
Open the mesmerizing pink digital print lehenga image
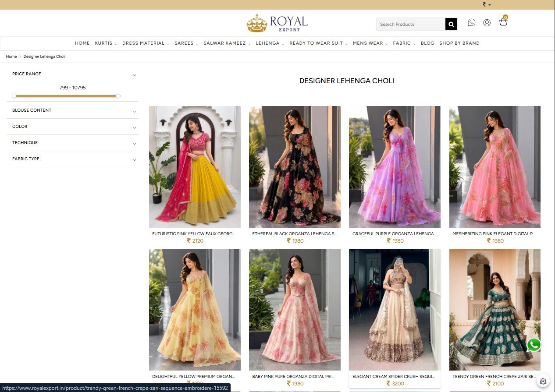(495, 167)
